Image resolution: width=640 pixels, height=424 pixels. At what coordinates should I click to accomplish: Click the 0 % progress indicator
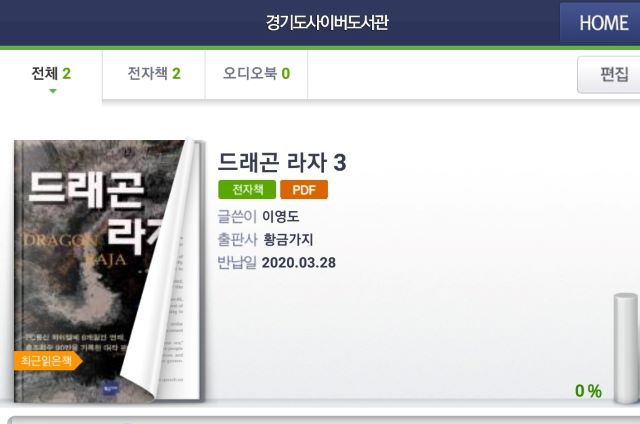click(588, 391)
